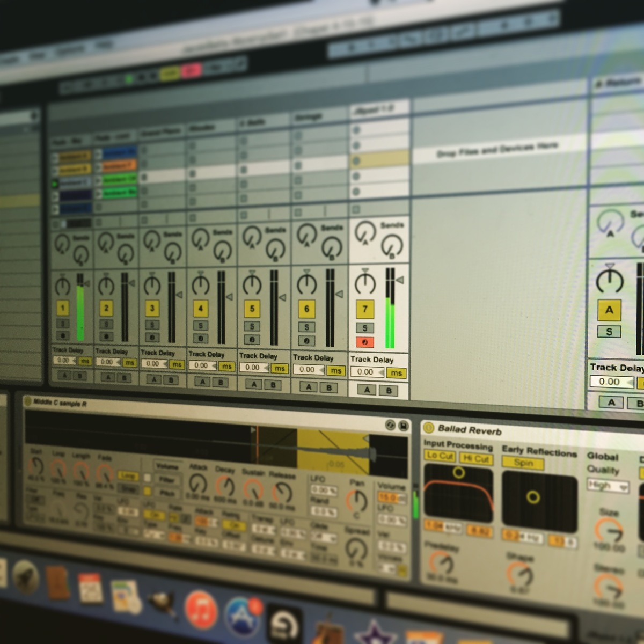The width and height of the screenshot is (644, 644).
Task: Click the Input Processing filter display circle
Action: click(458, 472)
